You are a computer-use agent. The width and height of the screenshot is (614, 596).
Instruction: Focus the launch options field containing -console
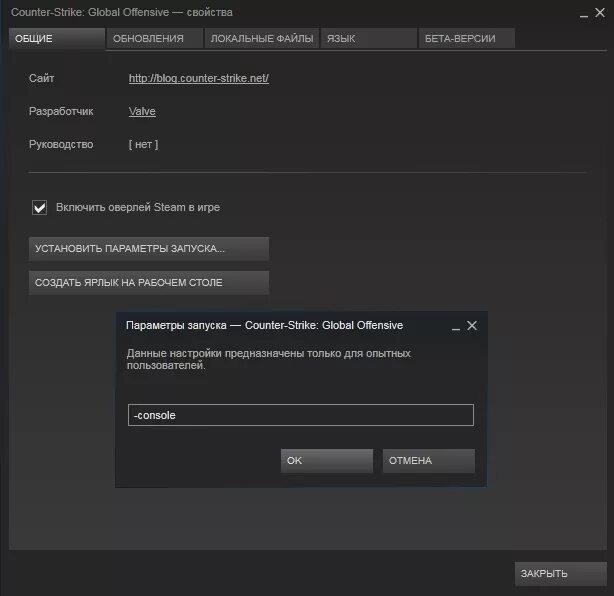click(x=301, y=415)
